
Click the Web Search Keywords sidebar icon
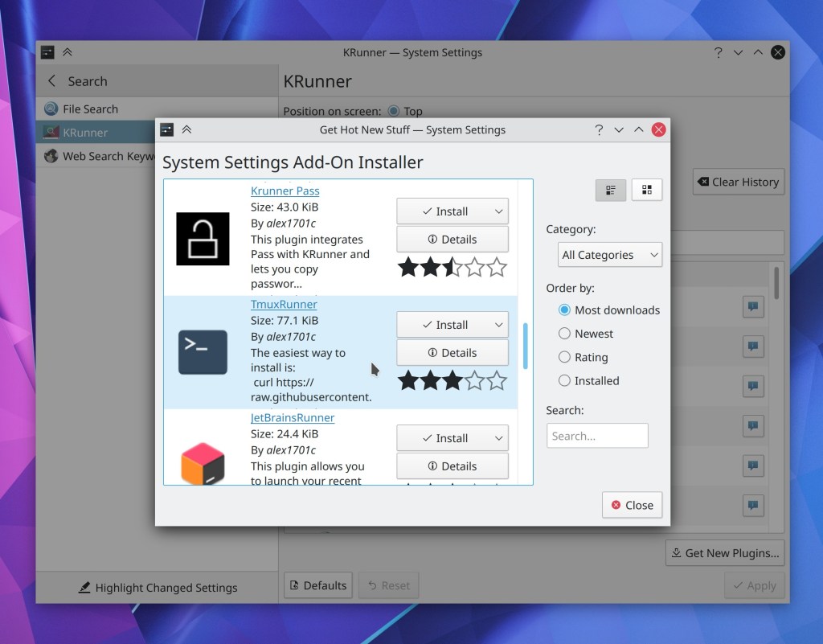point(51,157)
